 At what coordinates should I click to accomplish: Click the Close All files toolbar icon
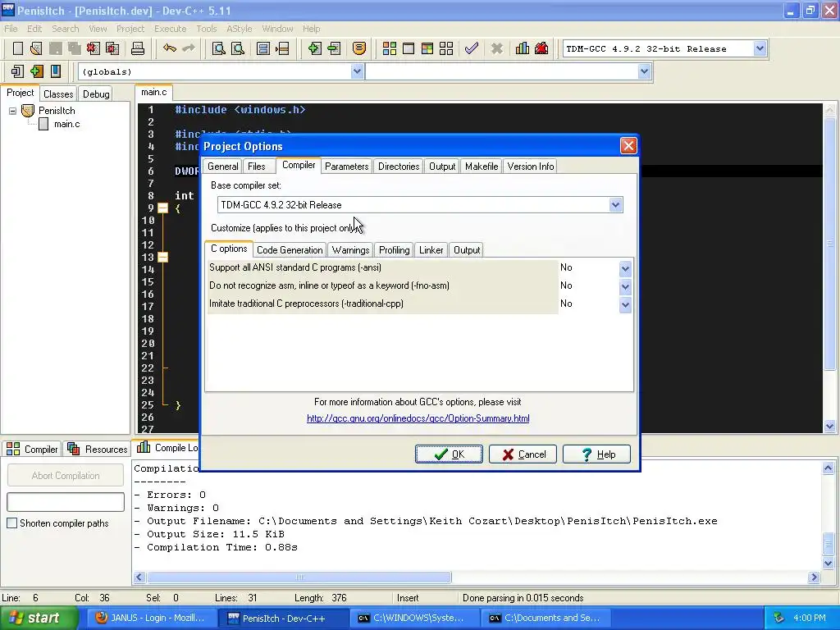tap(112, 48)
